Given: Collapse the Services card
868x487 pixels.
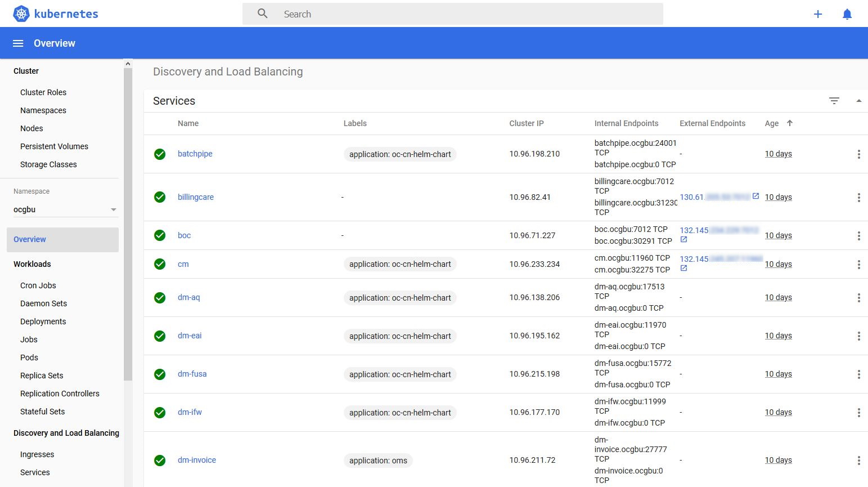Looking at the screenshot, I should point(858,101).
